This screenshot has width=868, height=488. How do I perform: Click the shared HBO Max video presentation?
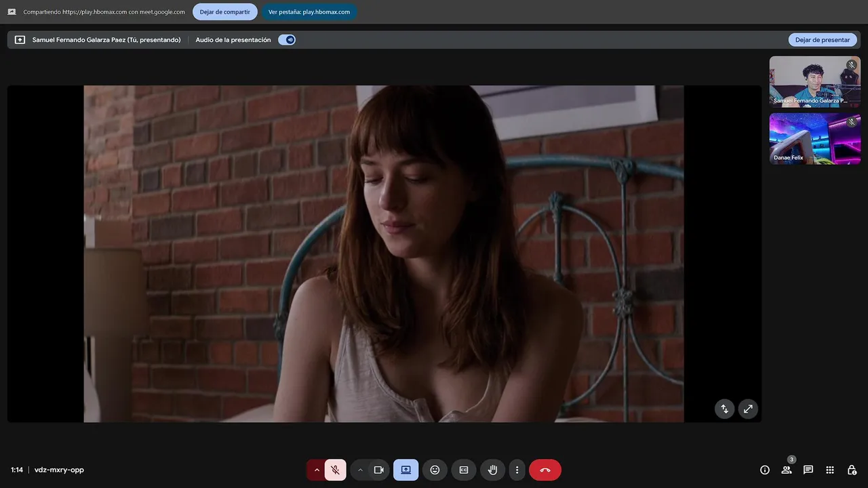(384, 253)
